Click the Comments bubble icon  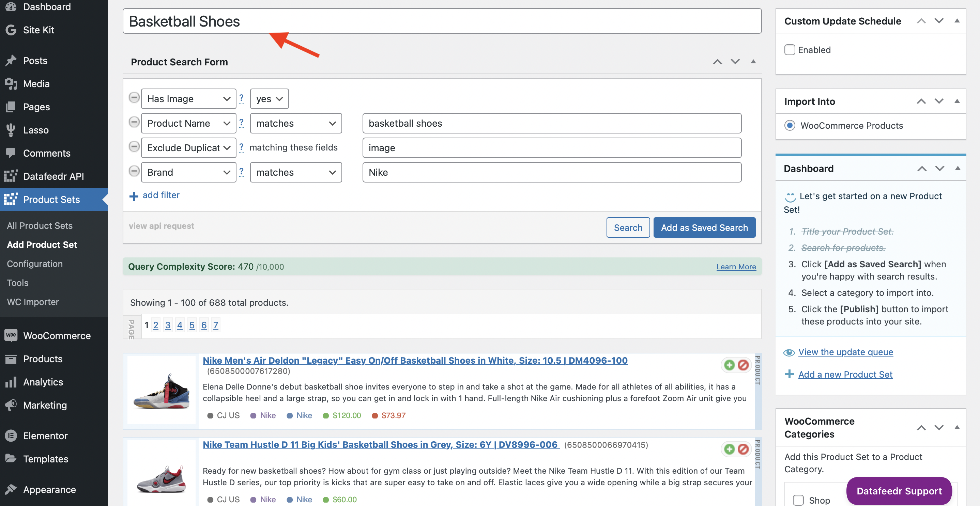pyautogui.click(x=11, y=153)
